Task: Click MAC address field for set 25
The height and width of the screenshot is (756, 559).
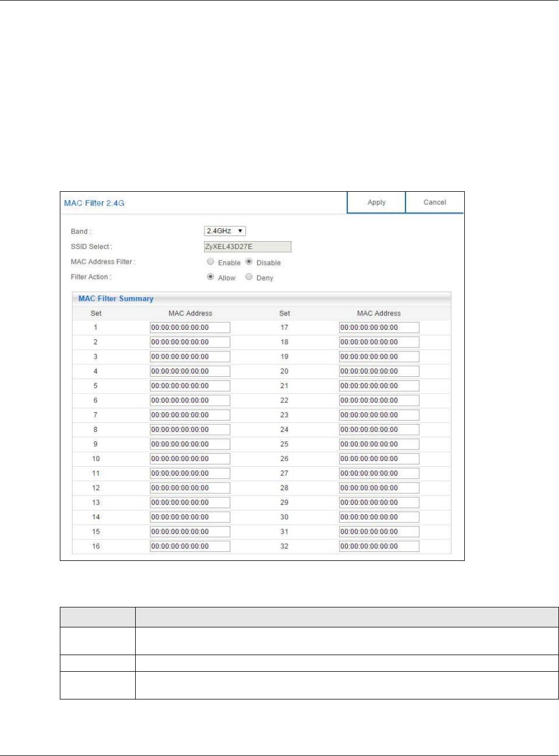Action: click(x=379, y=444)
